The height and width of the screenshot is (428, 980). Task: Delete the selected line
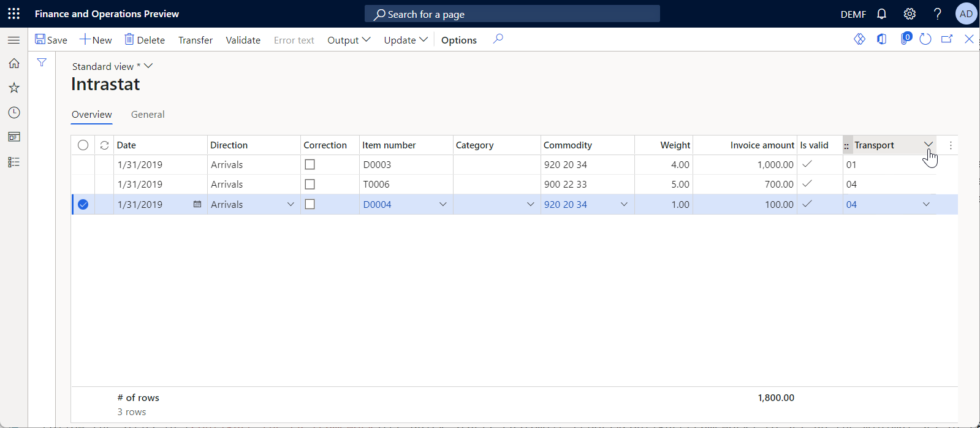(145, 40)
